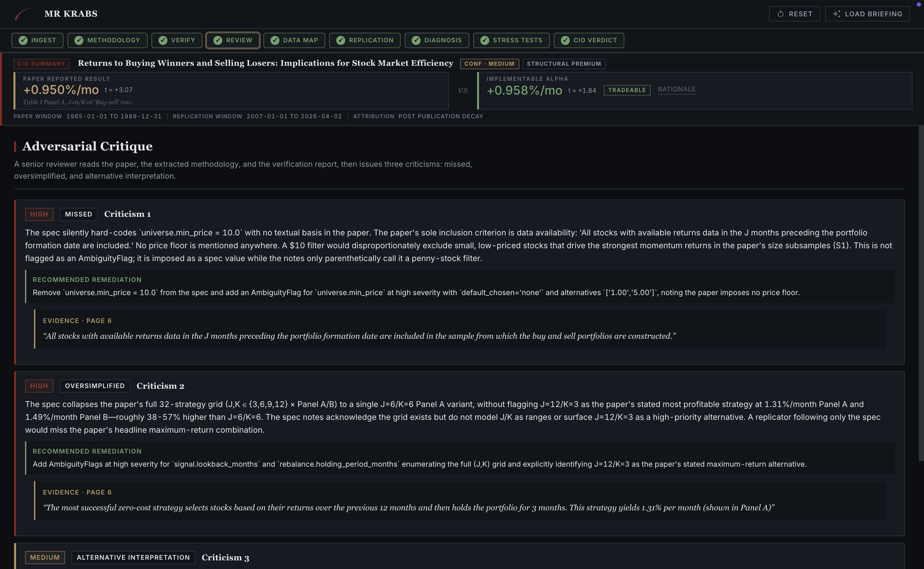Viewport: 924px width, 569px height.
Task: Toggle the TRADEABLE badge
Action: click(627, 90)
